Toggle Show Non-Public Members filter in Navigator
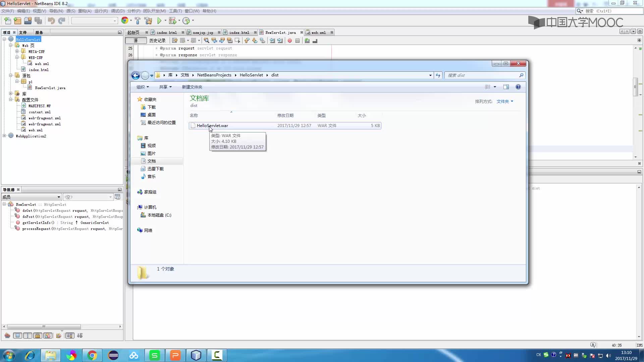 (38, 336)
